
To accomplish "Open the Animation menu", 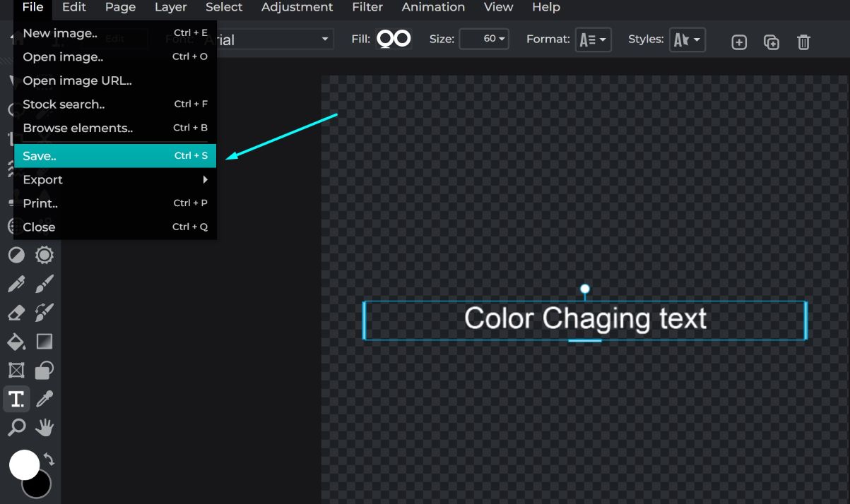I will (x=433, y=8).
